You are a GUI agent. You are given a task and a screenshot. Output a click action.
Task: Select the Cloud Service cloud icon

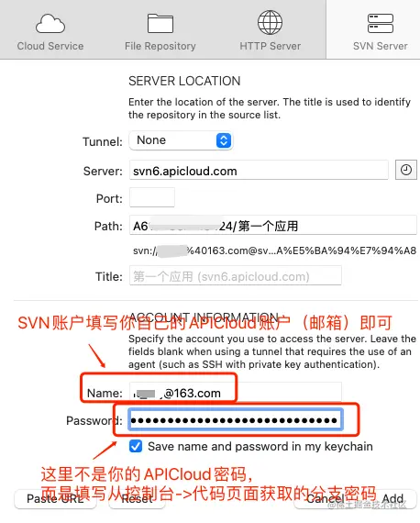coord(50,23)
